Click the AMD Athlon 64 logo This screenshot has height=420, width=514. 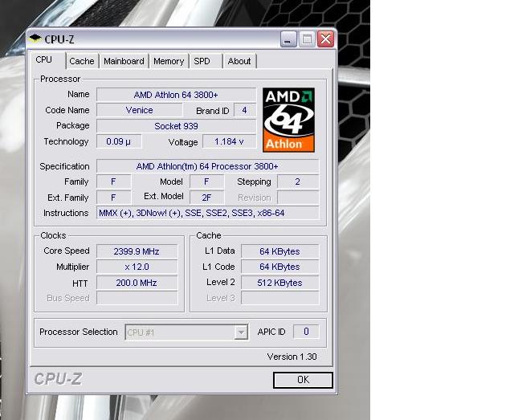288,120
